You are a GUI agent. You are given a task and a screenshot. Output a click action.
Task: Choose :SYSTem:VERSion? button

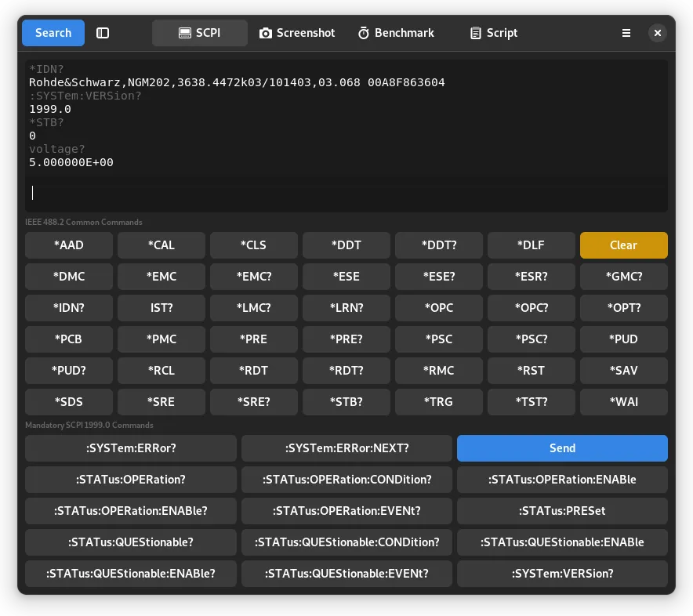(562, 574)
